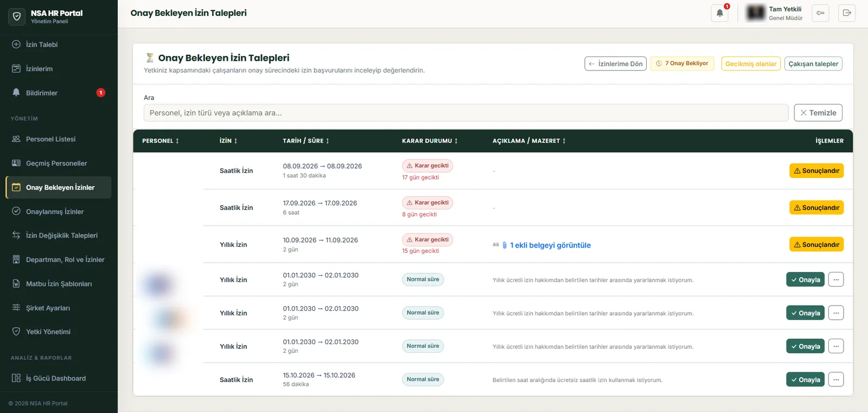Viewport: 868px width, 413px height.
Task: Click Sonuçlandır for the 08.09.2026 request
Action: coord(816,171)
